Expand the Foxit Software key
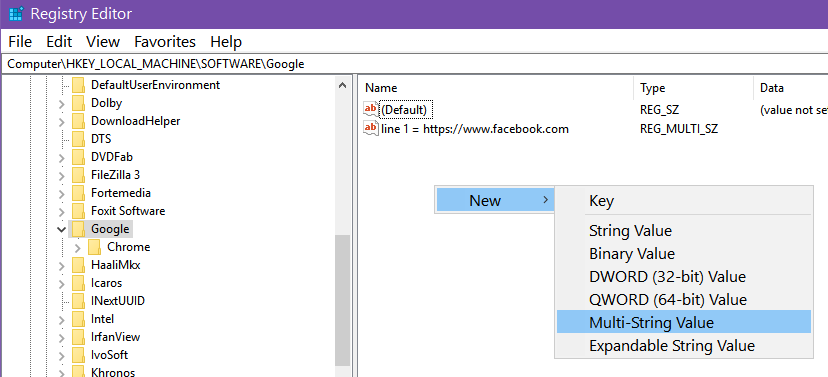This screenshot has height=377, width=828. [62, 211]
